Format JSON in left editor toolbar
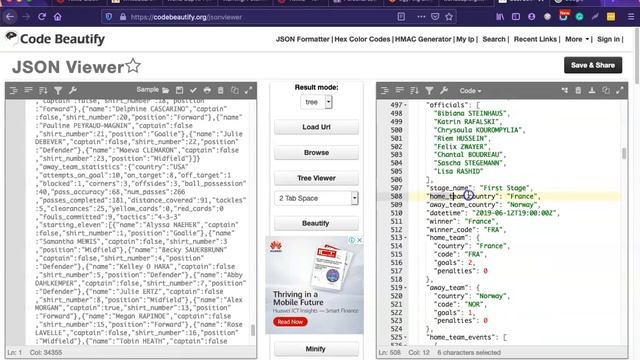Image resolution: width=640 pixels, height=360 pixels. point(13,90)
